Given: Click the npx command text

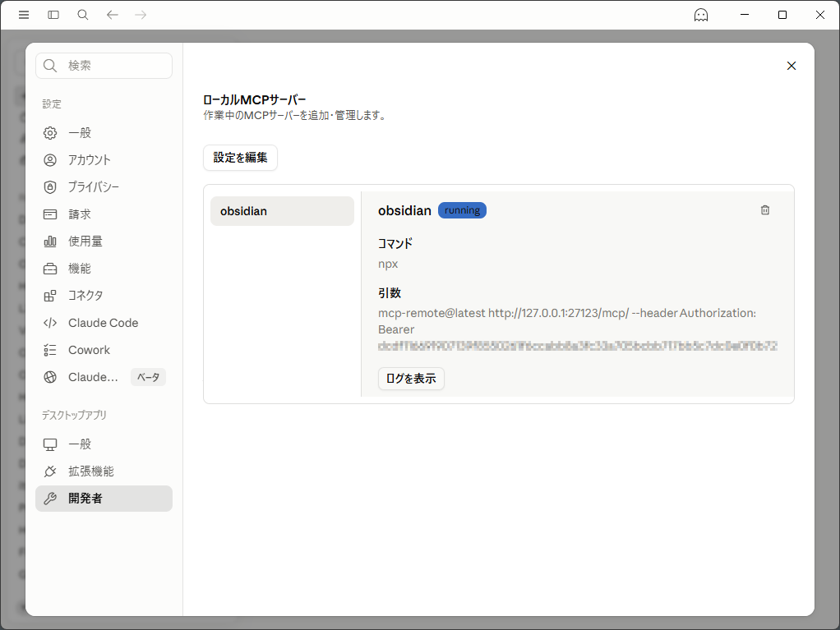Looking at the screenshot, I should click(x=388, y=264).
